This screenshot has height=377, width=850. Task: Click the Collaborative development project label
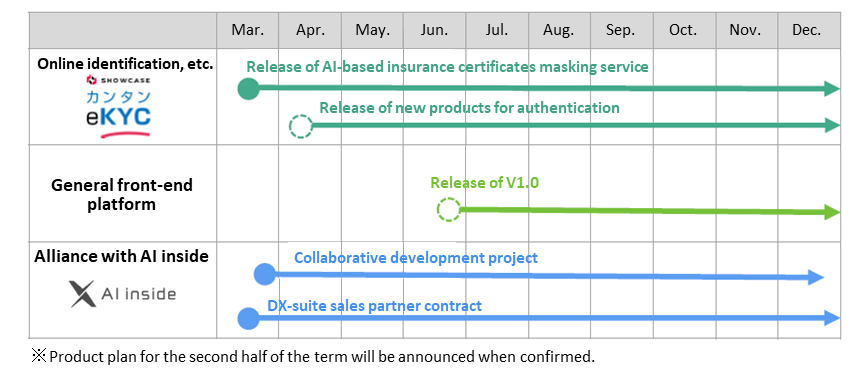(x=416, y=257)
